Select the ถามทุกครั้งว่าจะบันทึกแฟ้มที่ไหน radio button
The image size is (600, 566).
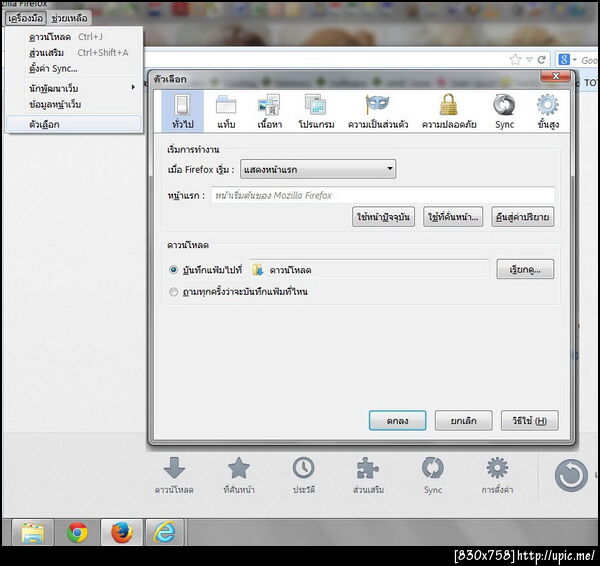[173, 292]
